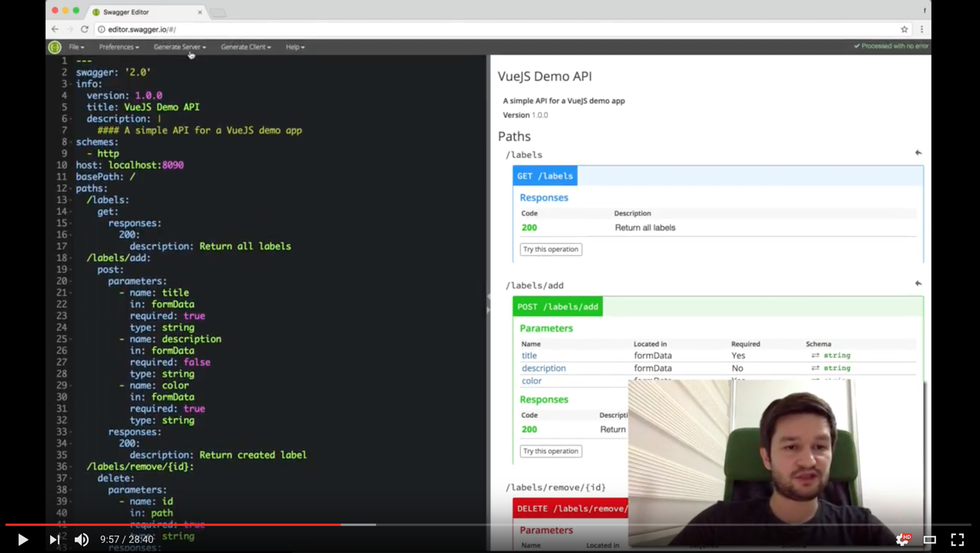Mute the video volume
This screenshot has width=980, height=553.
[x=82, y=540]
